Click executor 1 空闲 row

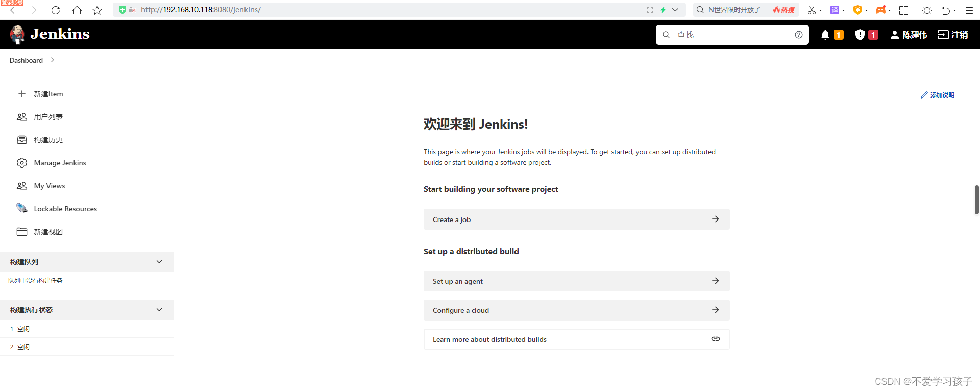coord(87,329)
